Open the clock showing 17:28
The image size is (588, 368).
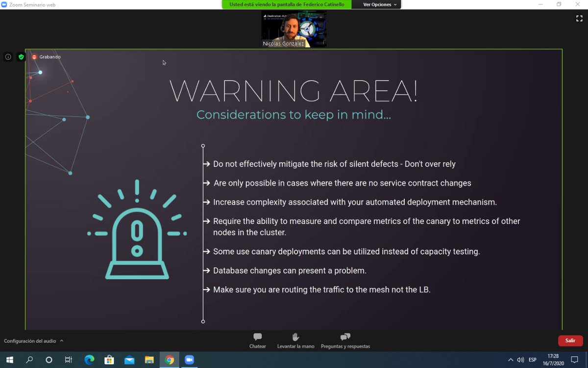tap(553, 360)
